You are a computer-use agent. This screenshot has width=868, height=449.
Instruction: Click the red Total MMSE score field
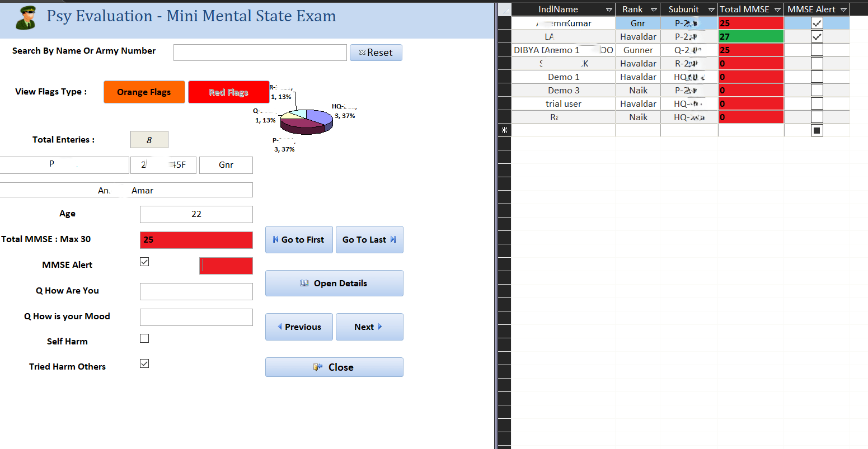(196, 240)
